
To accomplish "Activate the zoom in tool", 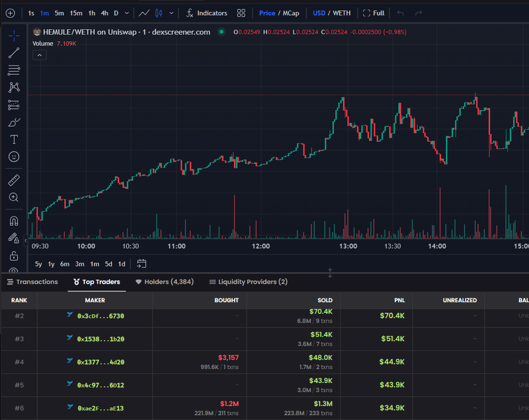I will tap(14, 197).
